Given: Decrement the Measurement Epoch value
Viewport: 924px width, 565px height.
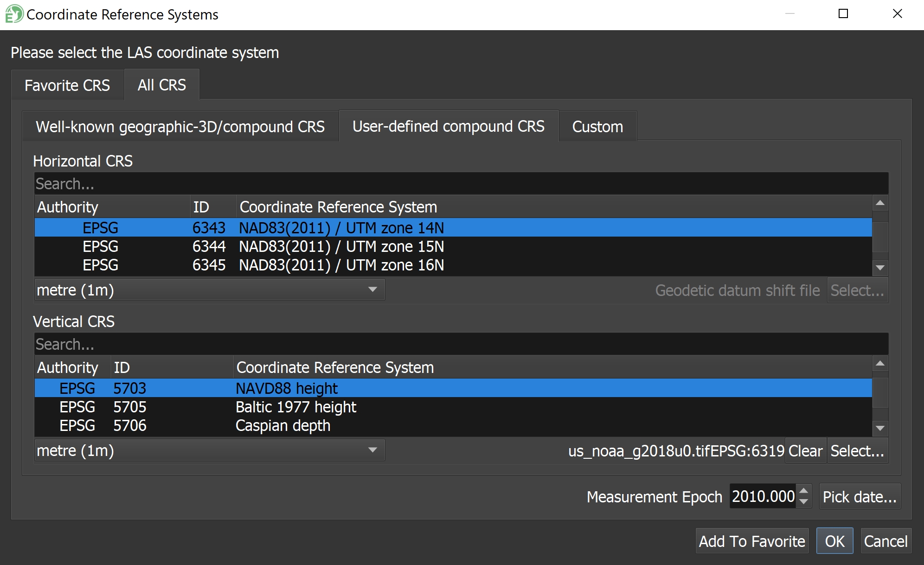Looking at the screenshot, I should (804, 502).
